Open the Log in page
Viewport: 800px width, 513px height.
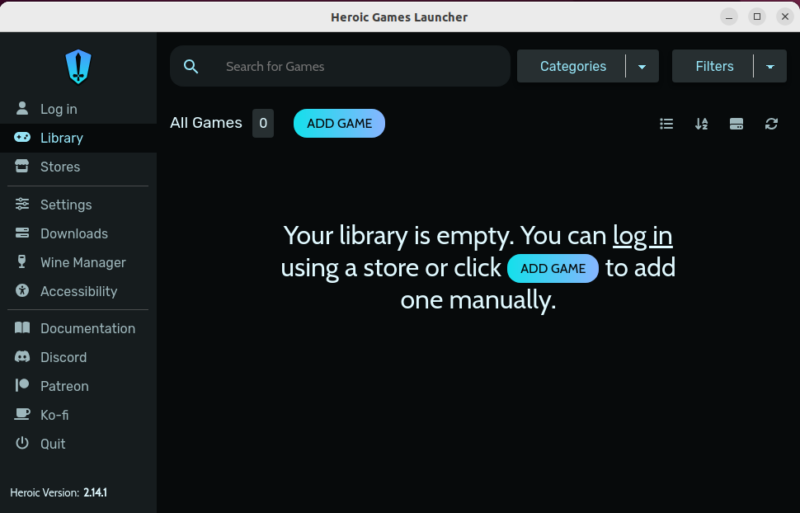78,109
